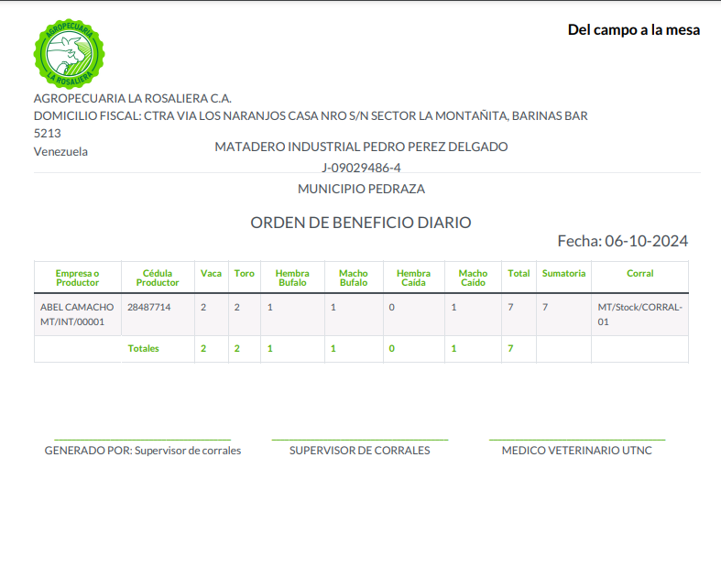
Task: Click Total value 7 in ABEL CAMACHO row
Action: [510, 307]
